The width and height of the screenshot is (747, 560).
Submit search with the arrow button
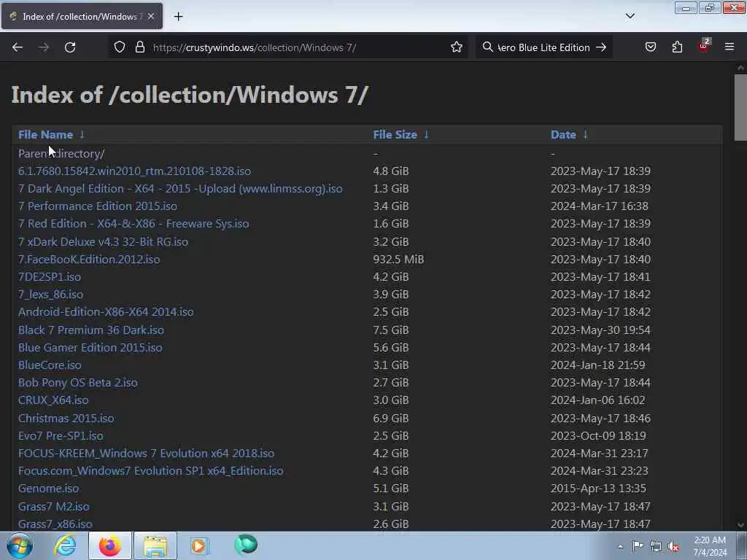pos(601,47)
